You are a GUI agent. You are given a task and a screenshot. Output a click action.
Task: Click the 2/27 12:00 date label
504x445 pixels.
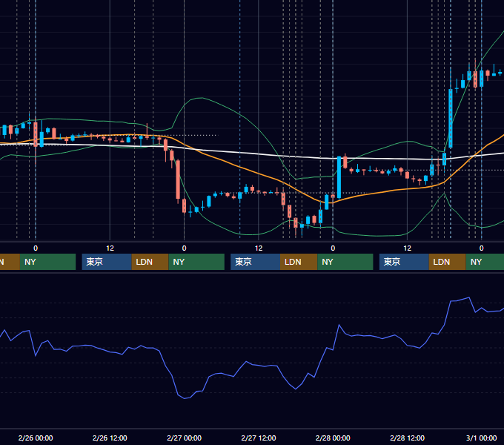259,438
